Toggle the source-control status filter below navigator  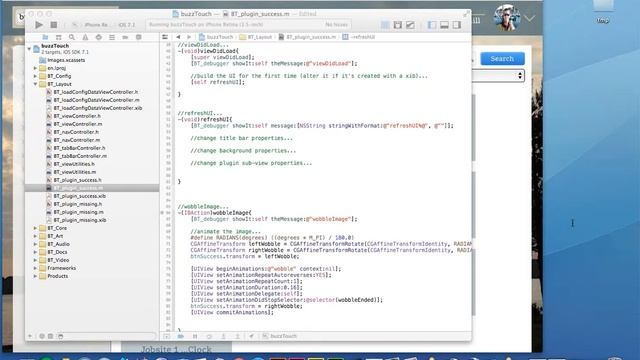pos(51,336)
